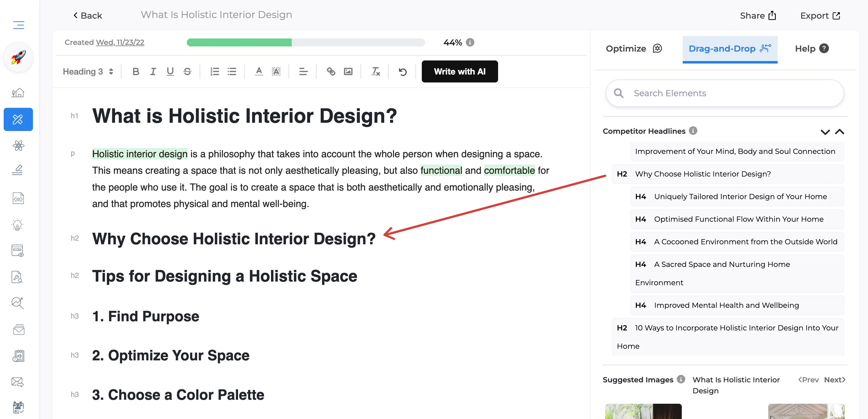Open the text highlight color picker
The width and height of the screenshot is (868, 419).
(x=276, y=71)
